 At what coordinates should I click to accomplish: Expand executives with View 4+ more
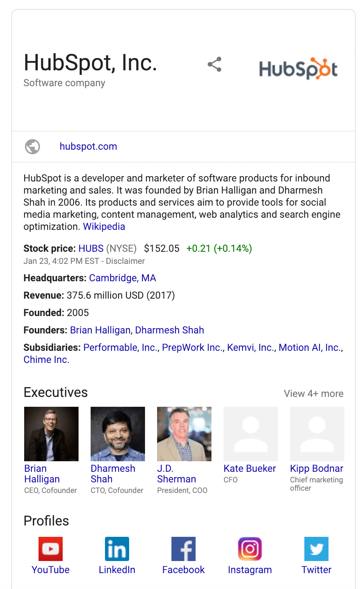tap(313, 394)
